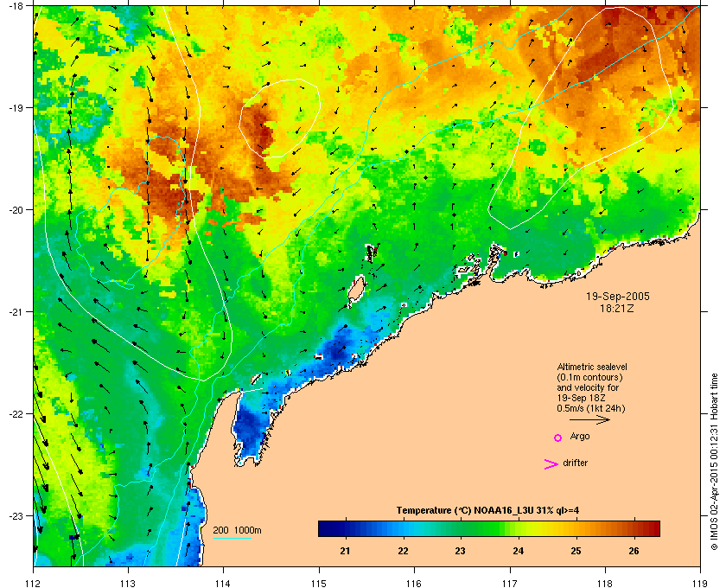The width and height of the screenshot is (726, 588).
Task: Click the '21' colorbar tick label
Action: tap(345, 551)
